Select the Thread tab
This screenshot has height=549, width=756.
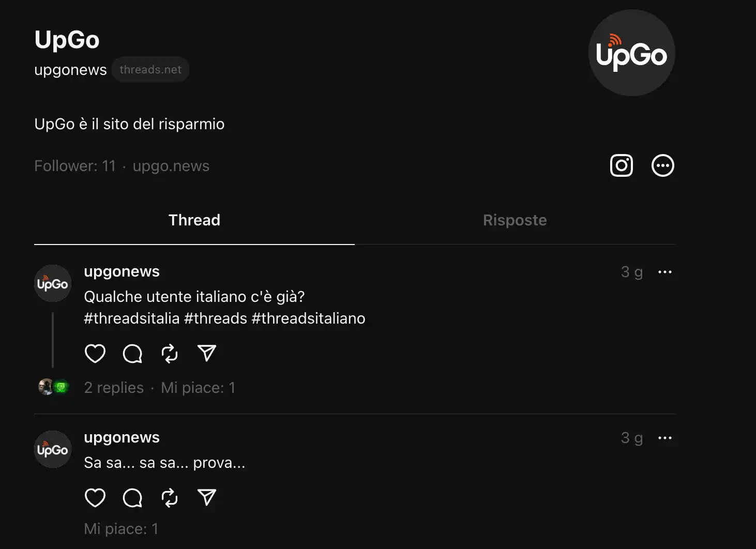(x=194, y=220)
